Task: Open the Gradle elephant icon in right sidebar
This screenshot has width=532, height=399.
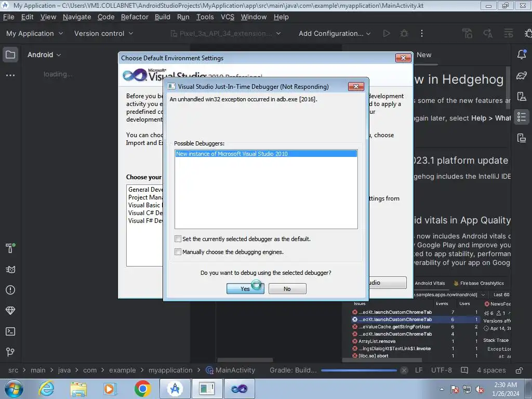Action: pyautogui.click(x=522, y=75)
